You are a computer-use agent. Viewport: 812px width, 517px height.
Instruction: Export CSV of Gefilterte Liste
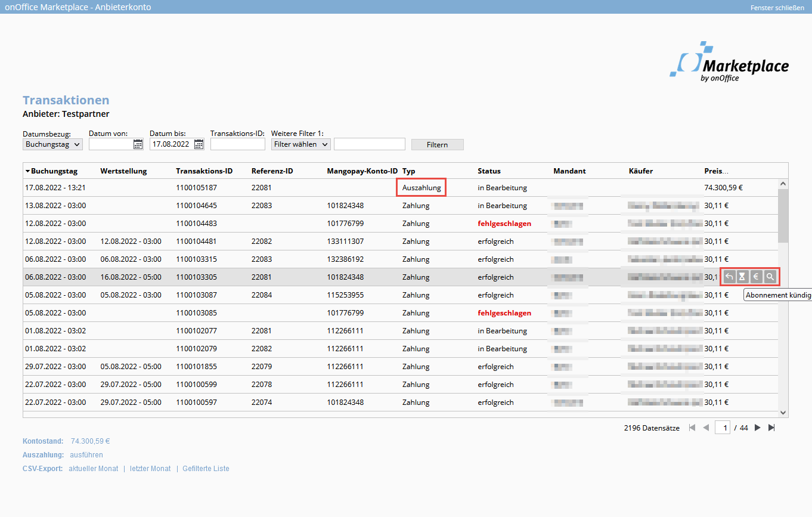[206, 469]
